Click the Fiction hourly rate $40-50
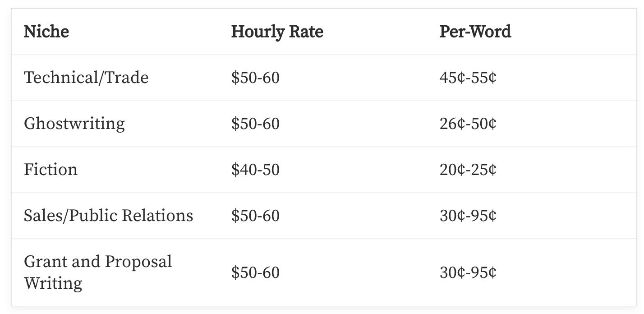Image resolution: width=644 pixels, height=314 pixels. (x=255, y=170)
